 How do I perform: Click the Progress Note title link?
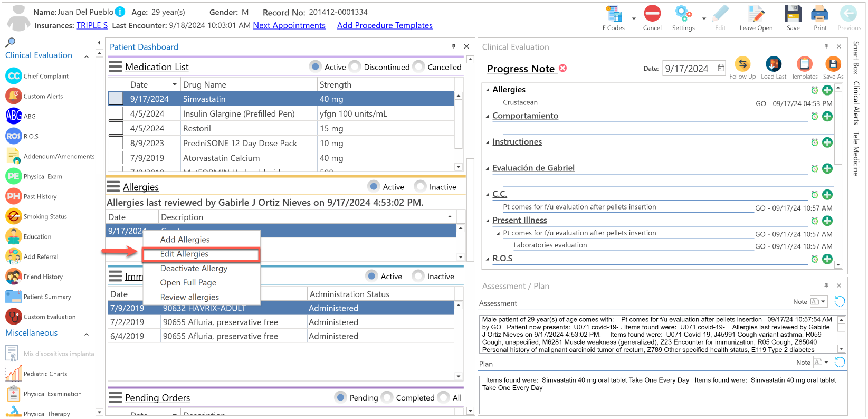[521, 69]
